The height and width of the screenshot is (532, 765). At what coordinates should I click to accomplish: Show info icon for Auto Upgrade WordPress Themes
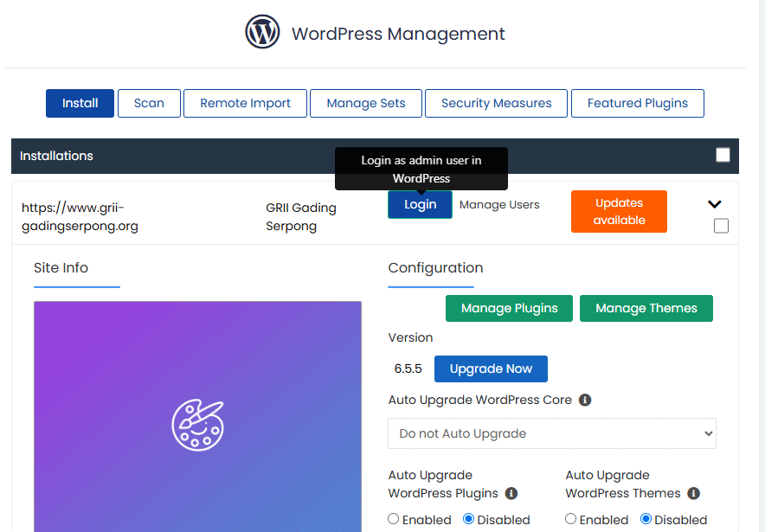click(693, 493)
